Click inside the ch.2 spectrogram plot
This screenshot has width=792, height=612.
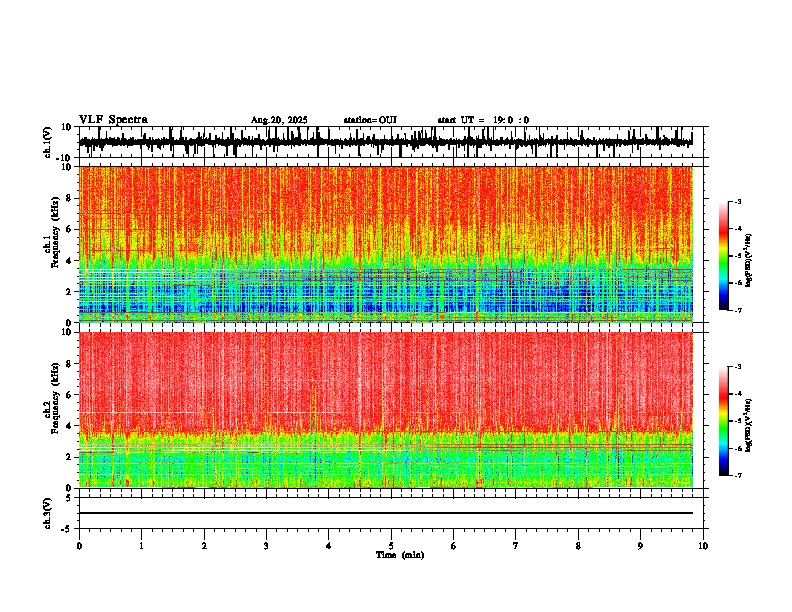(385, 410)
